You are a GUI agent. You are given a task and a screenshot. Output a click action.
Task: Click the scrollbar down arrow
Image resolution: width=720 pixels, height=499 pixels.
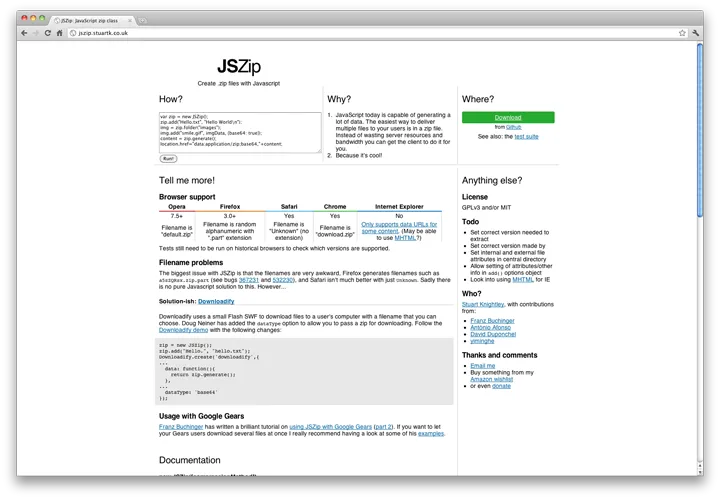click(700, 471)
